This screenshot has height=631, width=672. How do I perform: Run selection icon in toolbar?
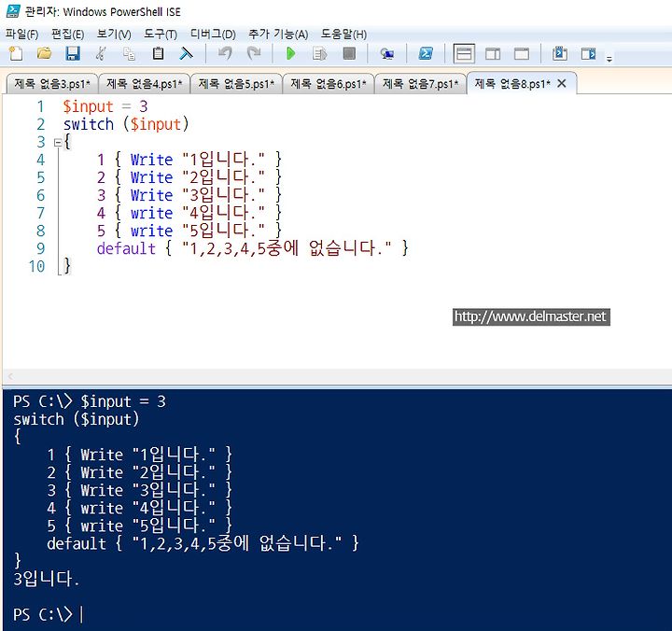(320, 53)
